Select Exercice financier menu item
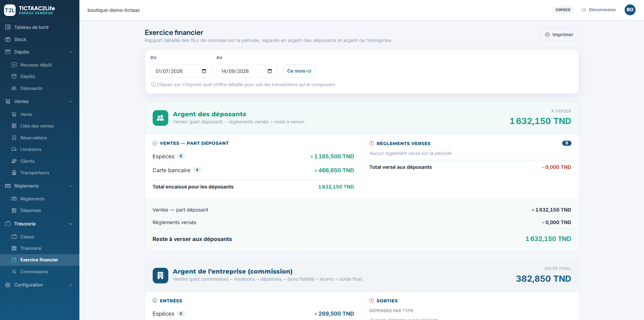 coord(40,260)
